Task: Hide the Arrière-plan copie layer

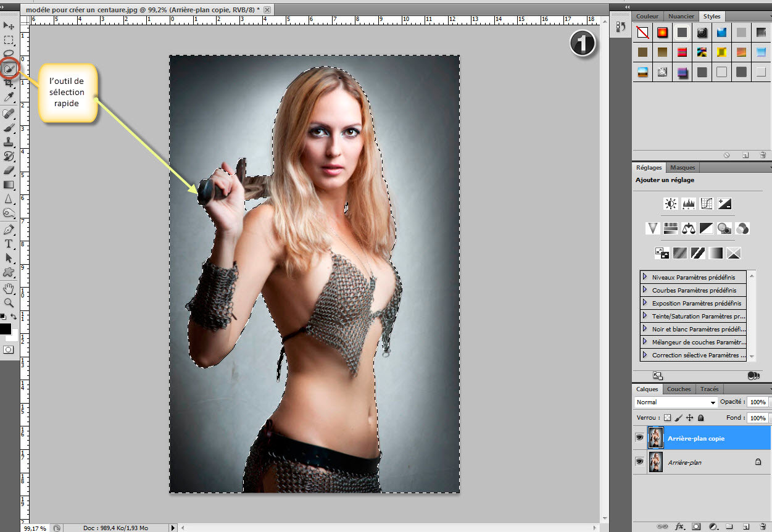Action: click(x=639, y=438)
